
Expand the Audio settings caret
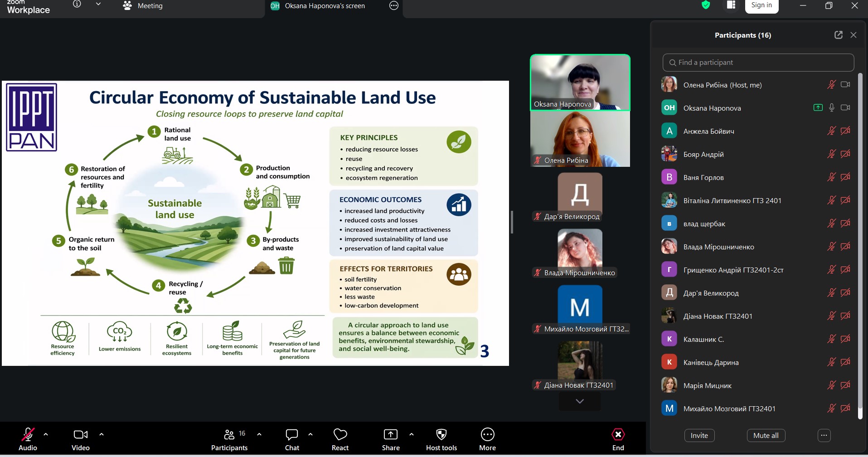coord(46,434)
